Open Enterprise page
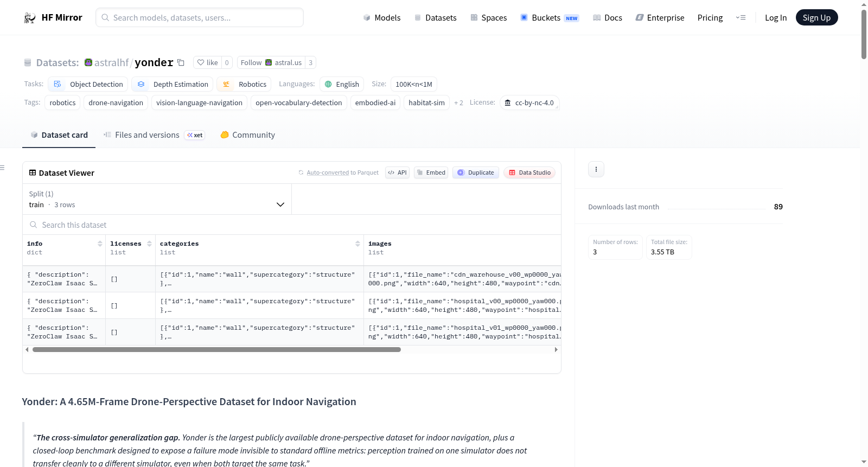The width and height of the screenshot is (868, 467). (x=660, y=18)
